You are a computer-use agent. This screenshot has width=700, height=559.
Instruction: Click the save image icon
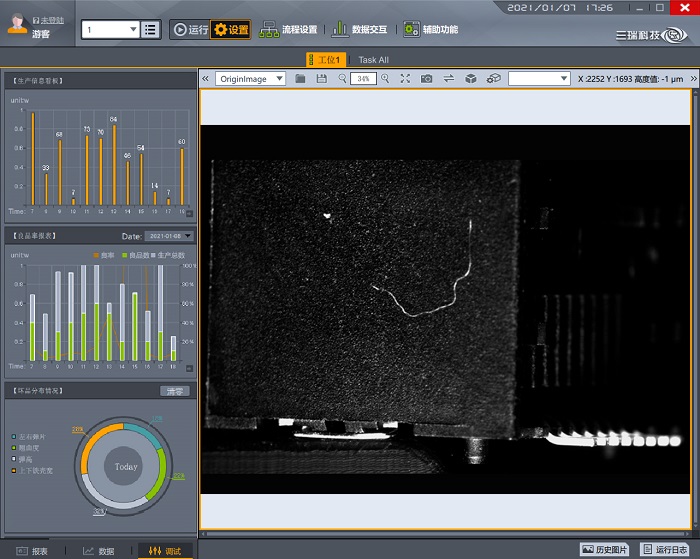point(321,78)
